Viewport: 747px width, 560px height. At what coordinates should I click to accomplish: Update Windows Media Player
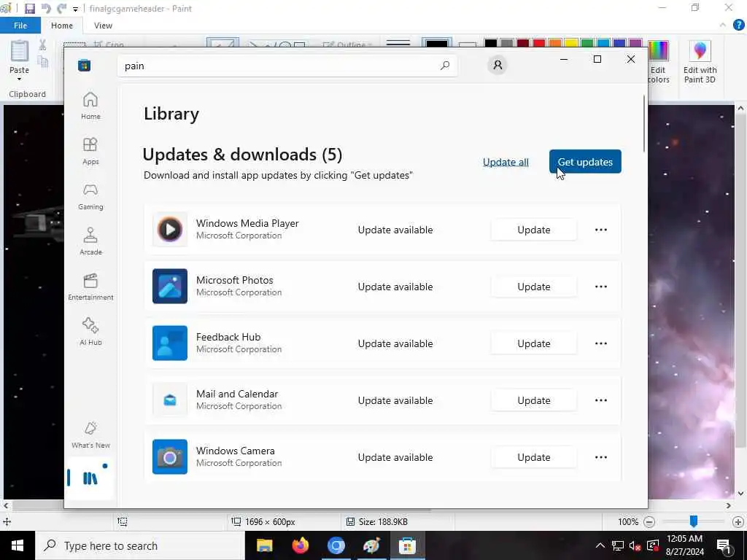533,230
